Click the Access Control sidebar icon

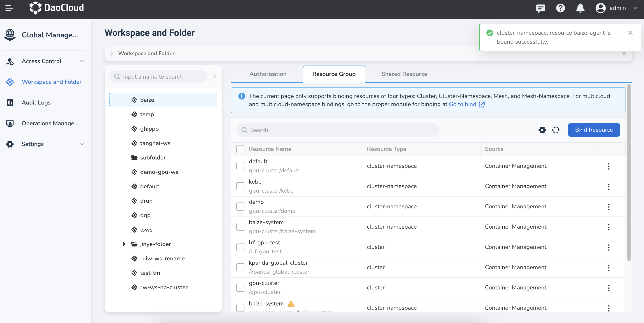click(11, 61)
